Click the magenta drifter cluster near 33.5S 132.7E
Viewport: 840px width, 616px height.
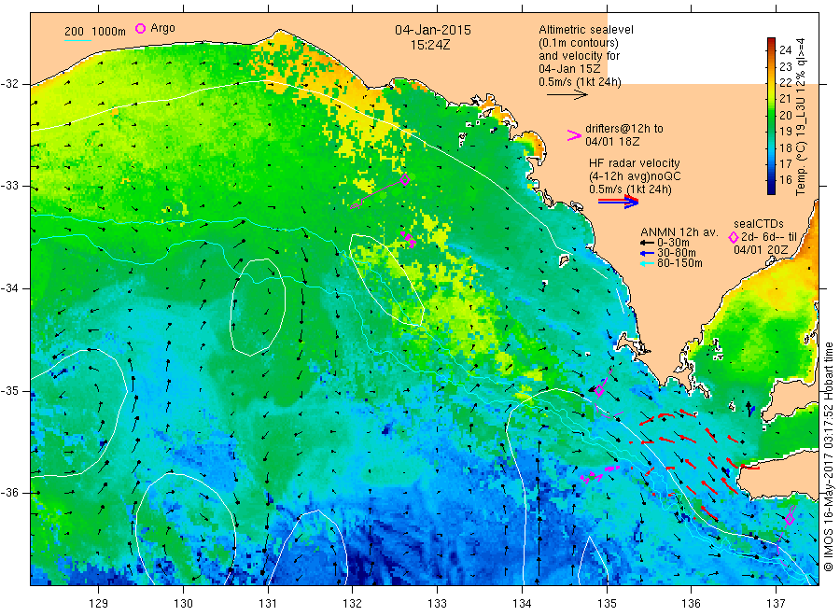(x=408, y=239)
